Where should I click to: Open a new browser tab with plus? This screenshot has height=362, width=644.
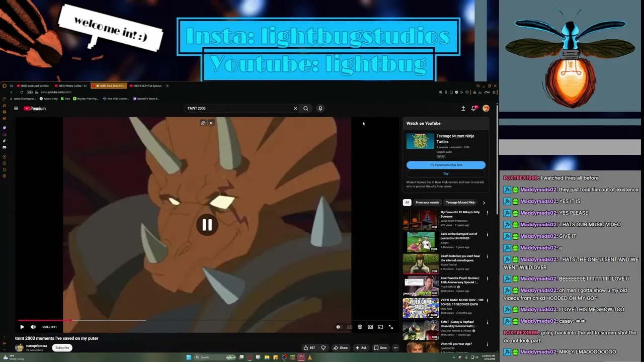coord(168,86)
